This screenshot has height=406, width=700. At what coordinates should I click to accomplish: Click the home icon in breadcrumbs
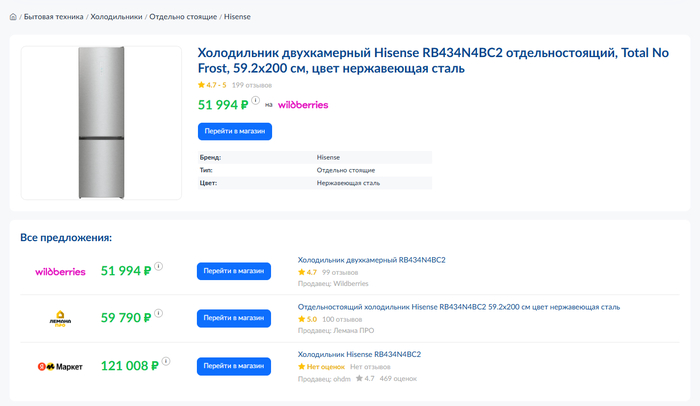click(13, 17)
